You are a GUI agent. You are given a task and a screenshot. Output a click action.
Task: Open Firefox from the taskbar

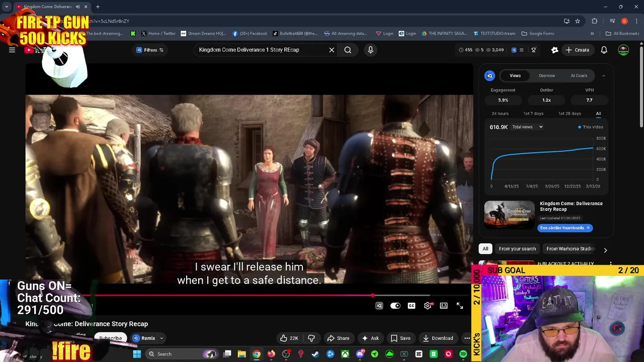pyautogui.click(x=271, y=354)
